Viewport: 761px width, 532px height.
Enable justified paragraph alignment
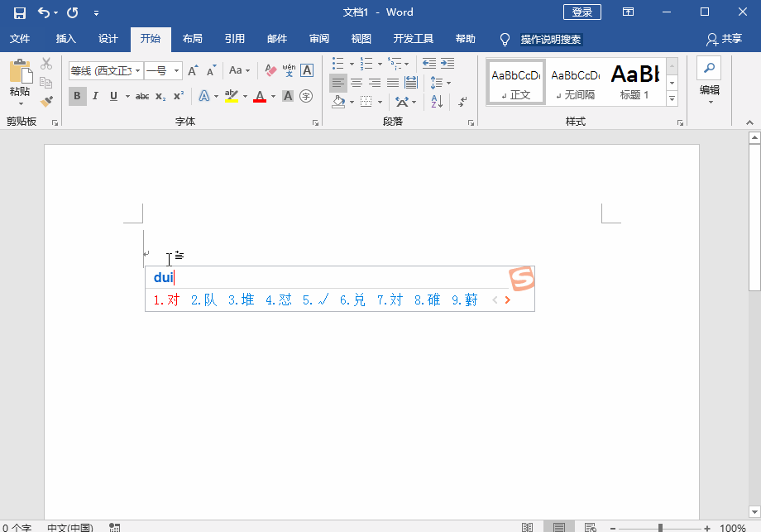tap(393, 82)
